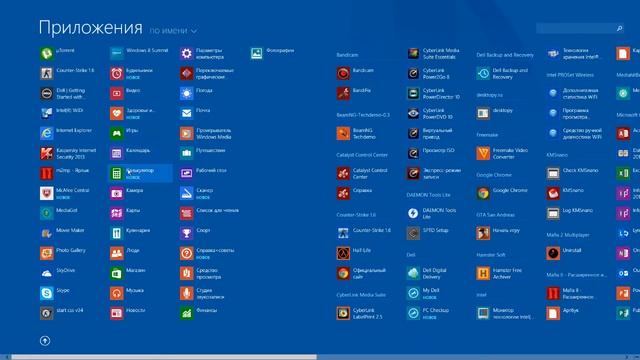Launch Рабочий стол (Desktop)
This screenshot has height=360, width=640.
[204, 173]
